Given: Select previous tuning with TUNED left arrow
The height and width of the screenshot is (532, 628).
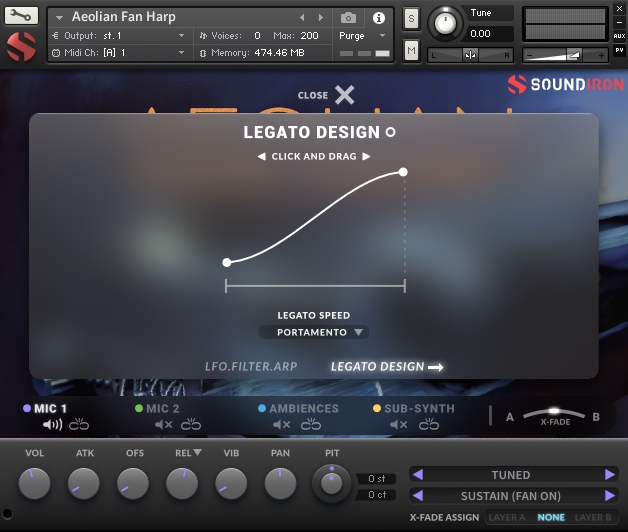Looking at the screenshot, I should pyautogui.click(x=418, y=475).
